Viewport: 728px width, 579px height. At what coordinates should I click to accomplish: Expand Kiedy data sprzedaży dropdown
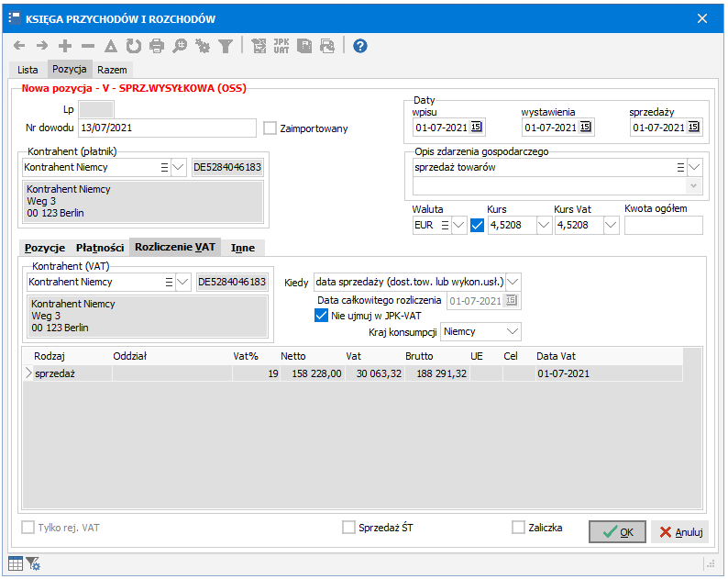point(513,282)
